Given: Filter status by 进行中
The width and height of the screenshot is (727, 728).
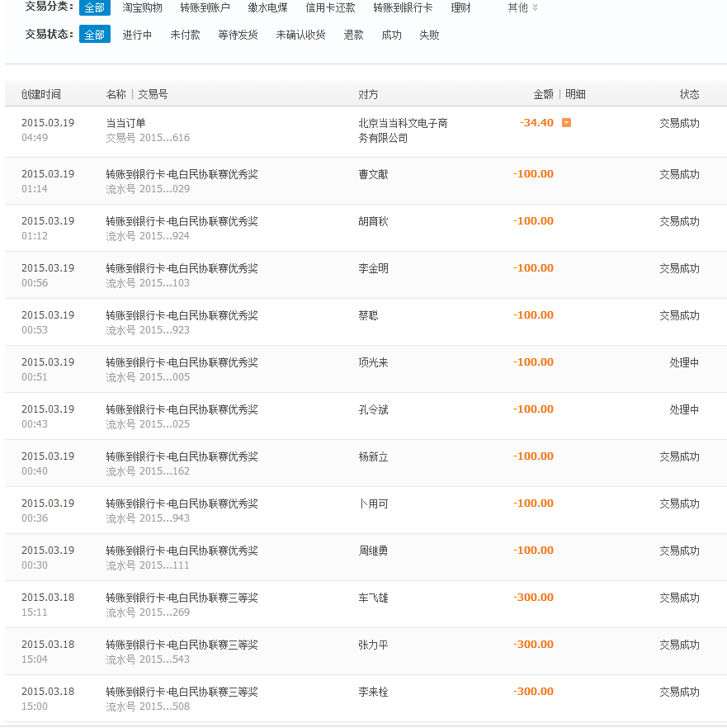Looking at the screenshot, I should click(x=137, y=35).
